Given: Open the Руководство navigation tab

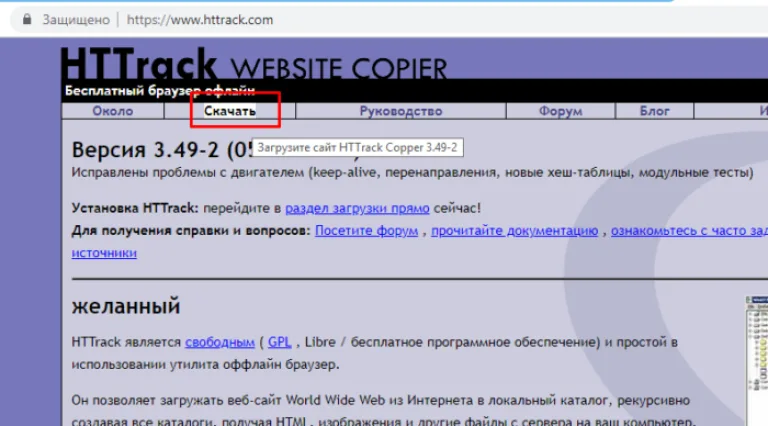Looking at the screenshot, I should (401, 111).
